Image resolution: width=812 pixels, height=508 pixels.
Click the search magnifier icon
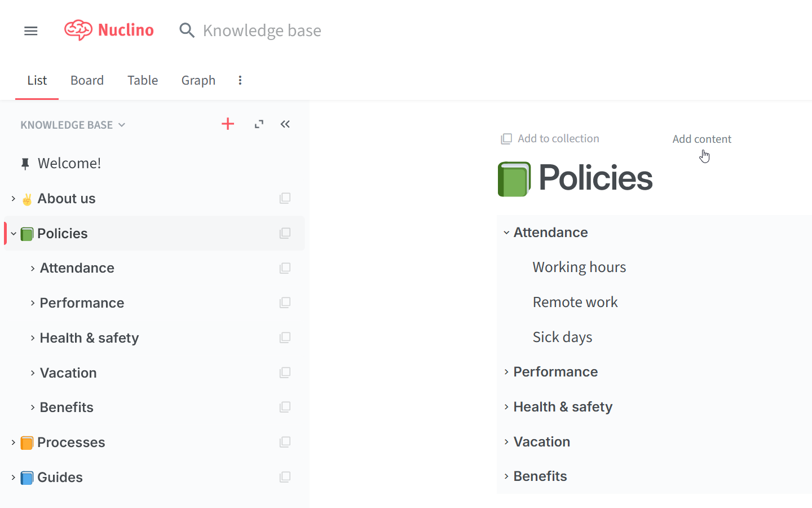tap(187, 30)
